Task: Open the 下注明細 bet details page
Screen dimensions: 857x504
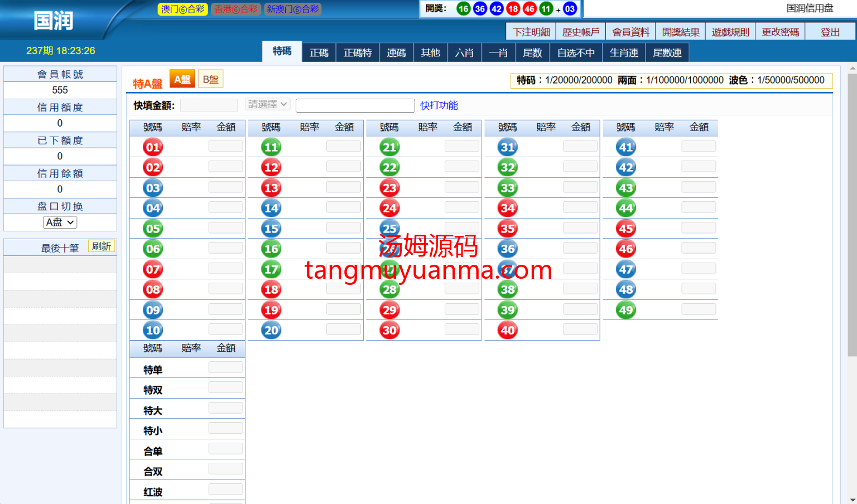Action: click(531, 32)
